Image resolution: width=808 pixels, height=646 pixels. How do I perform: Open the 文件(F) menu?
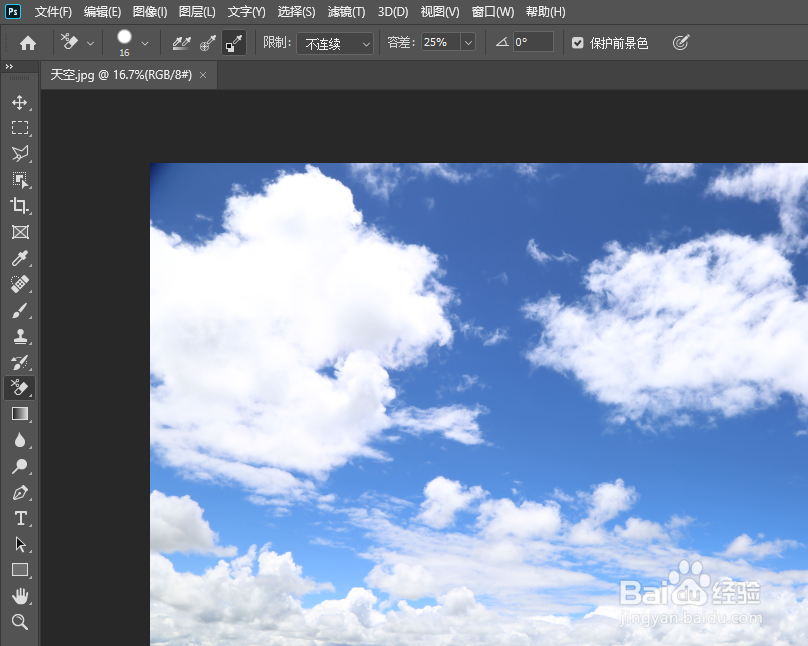pyautogui.click(x=53, y=11)
